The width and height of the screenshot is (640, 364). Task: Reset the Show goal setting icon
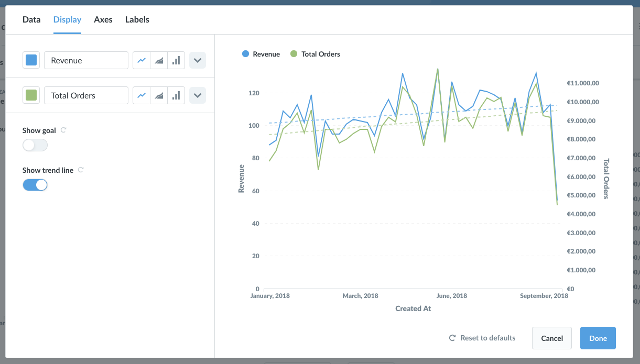tap(63, 130)
